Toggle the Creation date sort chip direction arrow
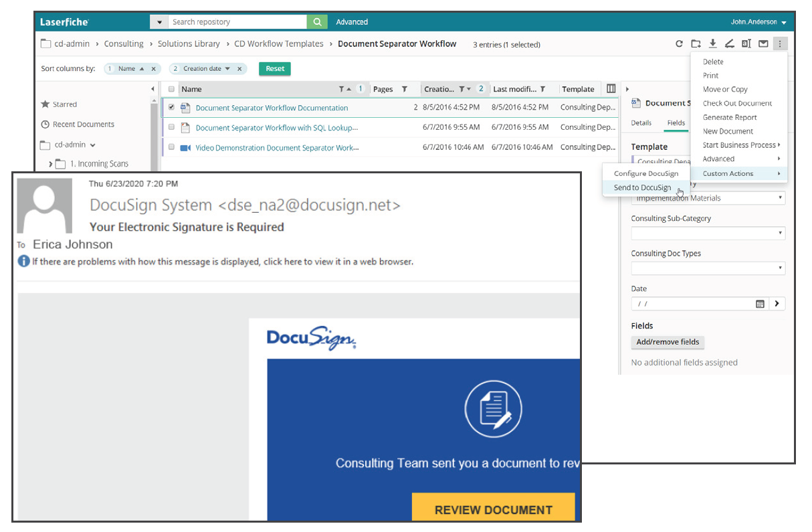 (227, 69)
